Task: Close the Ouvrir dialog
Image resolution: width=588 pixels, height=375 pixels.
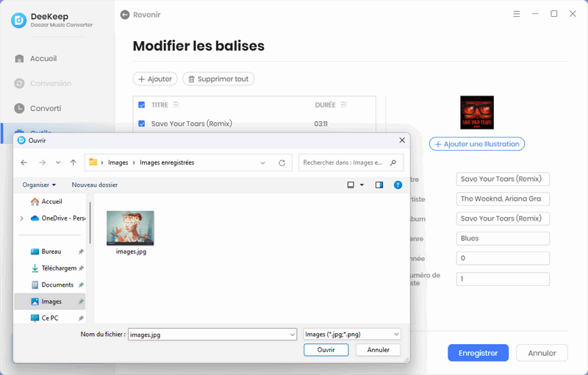Action: tap(402, 140)
